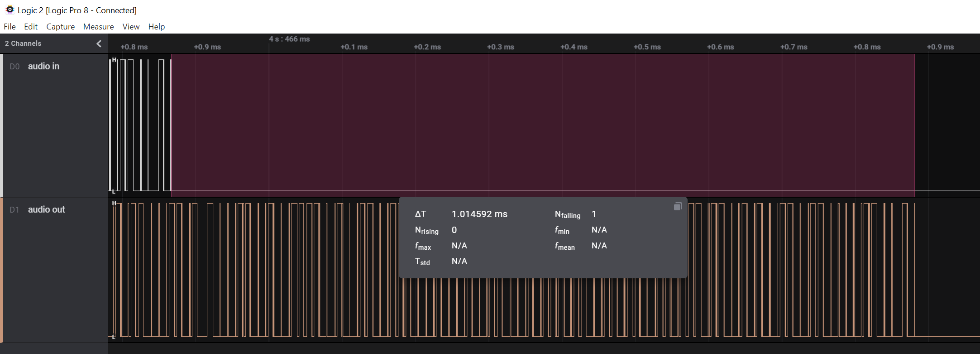Open the View menu

click(x=131, y=27)
